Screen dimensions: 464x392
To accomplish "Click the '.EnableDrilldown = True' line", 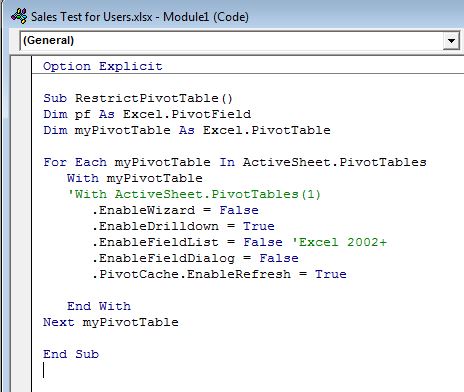I will (x=183, y=226).
